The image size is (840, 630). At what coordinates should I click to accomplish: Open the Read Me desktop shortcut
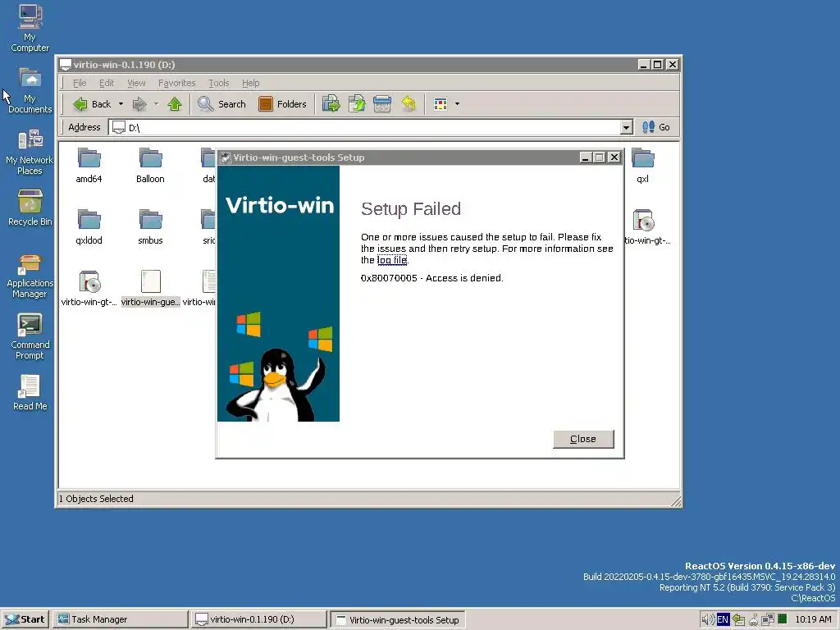(x=30, y=393)
